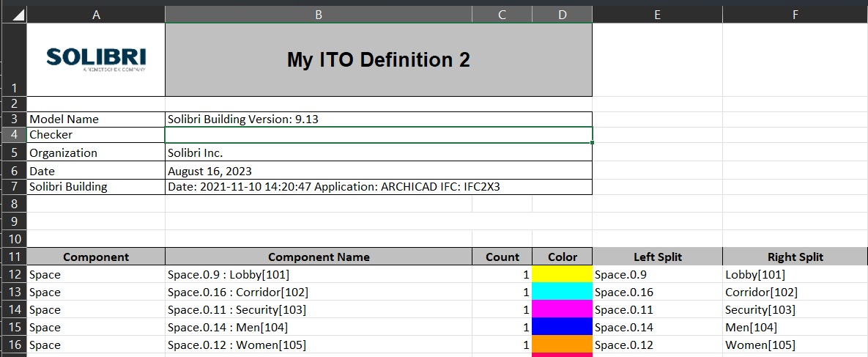The height and width of the screenshot is (357, 868).
Task: Select the magenta color cell for Security
Action: point(563,309)
